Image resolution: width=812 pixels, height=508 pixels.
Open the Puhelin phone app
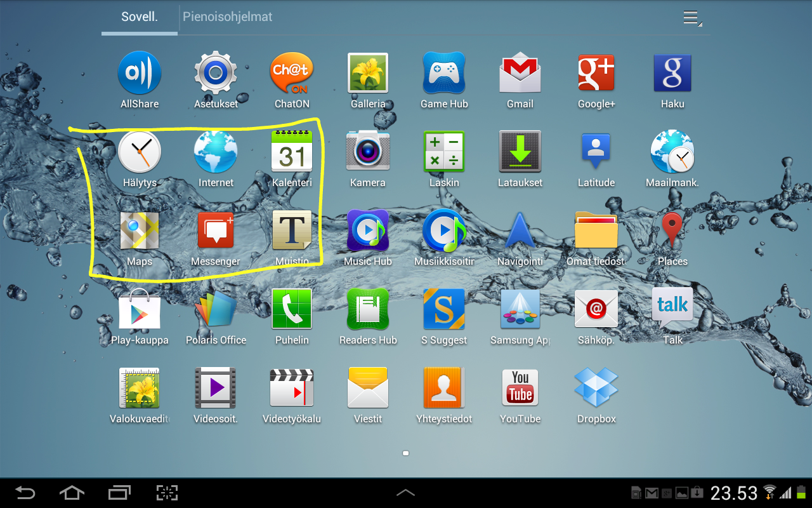point(292,309)
